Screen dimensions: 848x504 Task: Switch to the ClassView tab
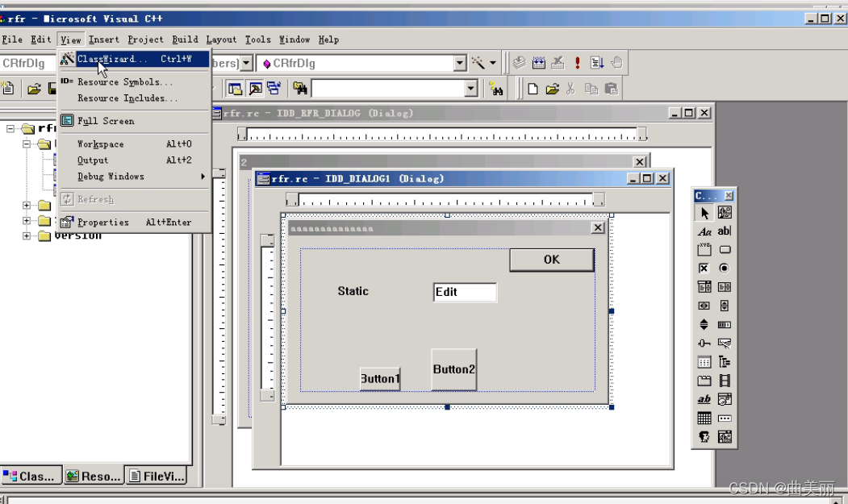click(31, 476)
